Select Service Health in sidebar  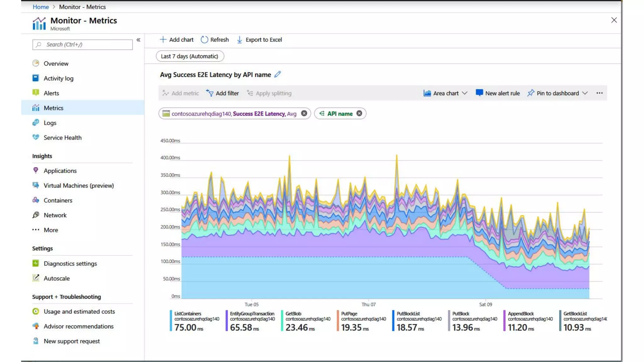point(62,138)
